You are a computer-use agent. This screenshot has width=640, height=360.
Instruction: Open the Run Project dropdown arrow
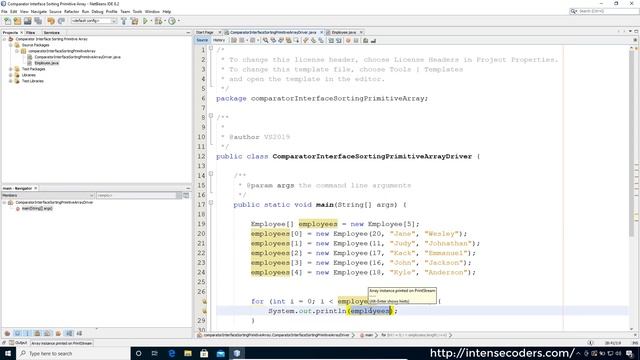click(x=151, y=21)
